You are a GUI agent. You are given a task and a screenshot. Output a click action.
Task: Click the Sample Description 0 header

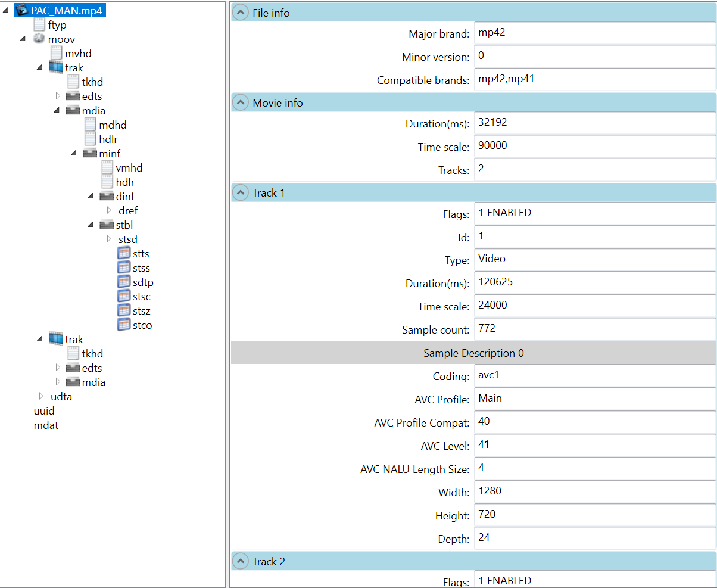pos(473,353)
